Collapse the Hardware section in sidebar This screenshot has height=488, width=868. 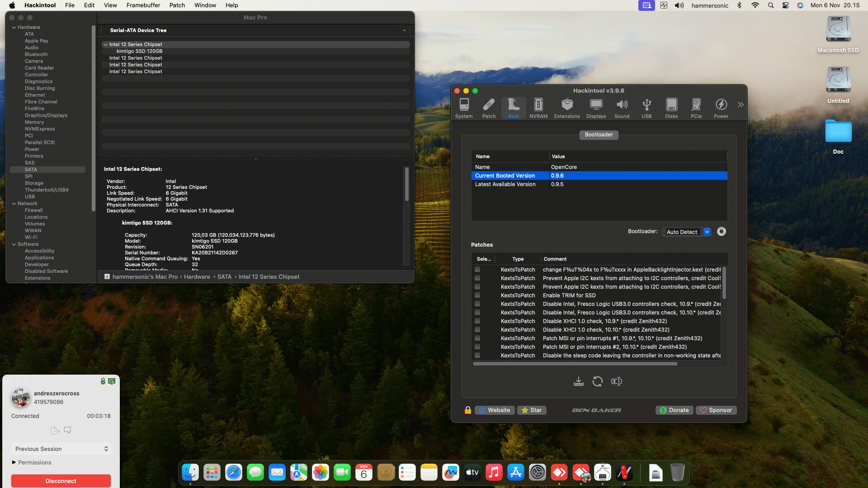click(x=14, y=28)
